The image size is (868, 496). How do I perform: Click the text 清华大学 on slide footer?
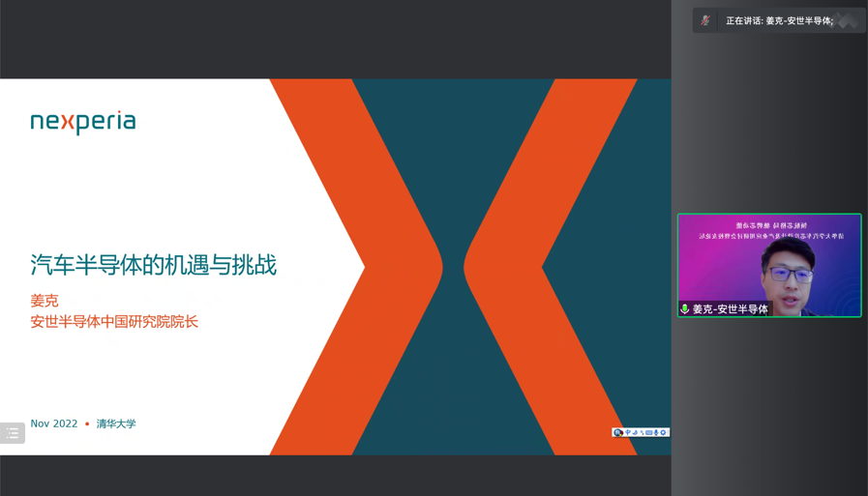point(116,423)
